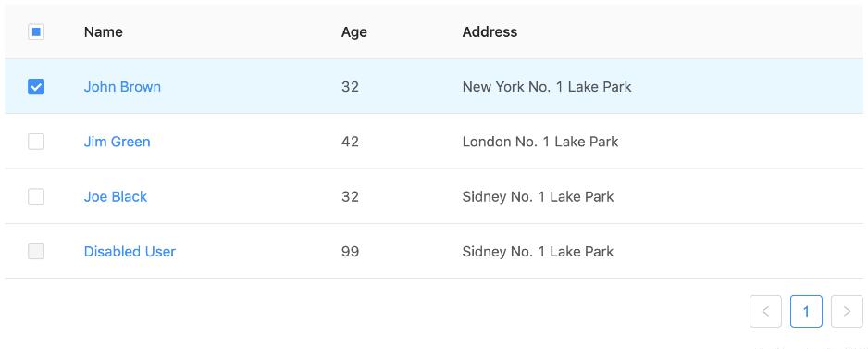Go to previous page arrow

[x=765, y=311]
